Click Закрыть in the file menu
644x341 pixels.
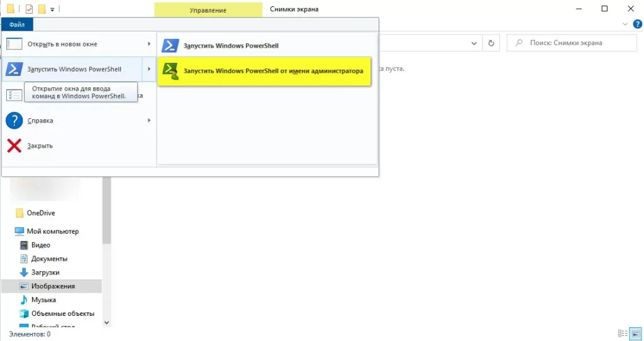(79, 146)
